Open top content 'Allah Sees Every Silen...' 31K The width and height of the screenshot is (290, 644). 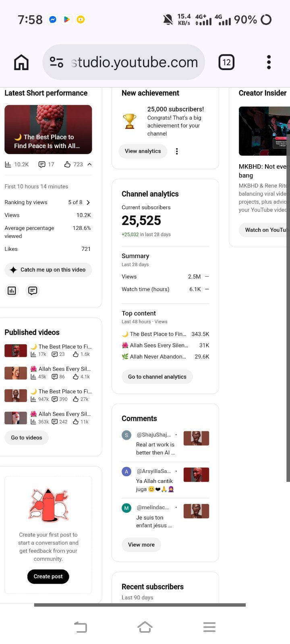pos(166,345)
